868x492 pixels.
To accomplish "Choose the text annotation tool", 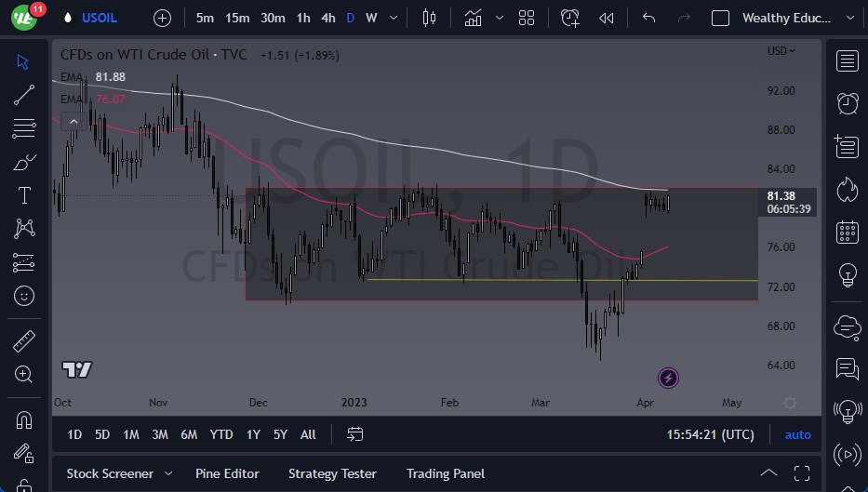I will pyautogui.click(x=24, y=195).
